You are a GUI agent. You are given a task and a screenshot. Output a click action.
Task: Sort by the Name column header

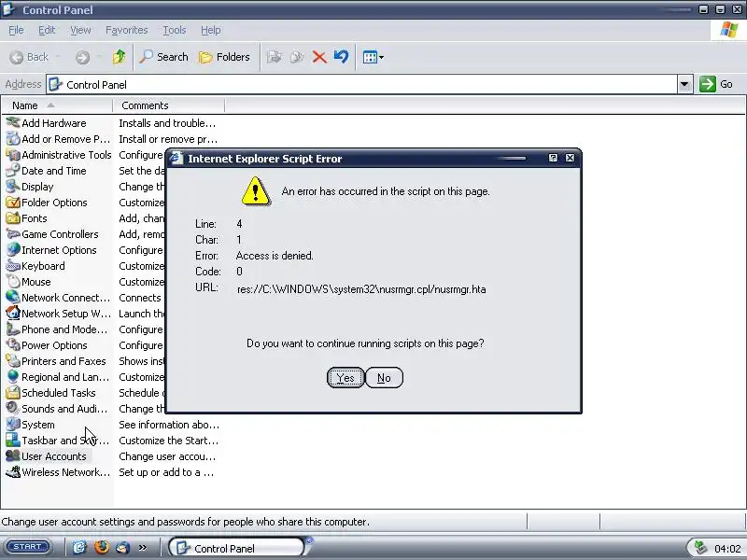[x=57, y=105]
